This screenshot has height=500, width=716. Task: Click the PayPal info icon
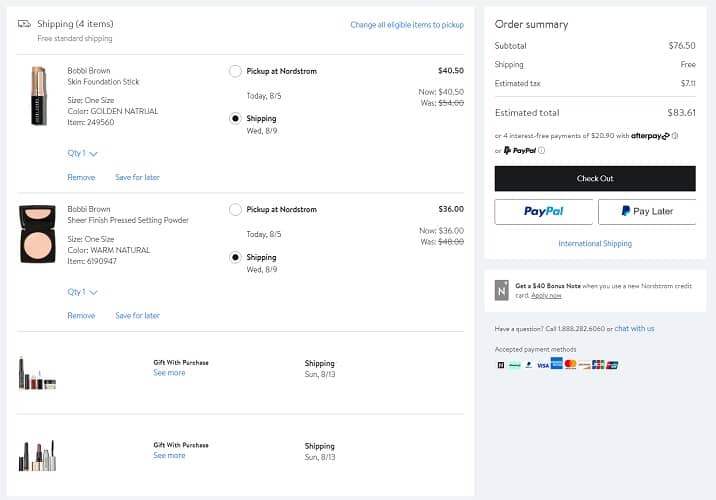point(542,151)
